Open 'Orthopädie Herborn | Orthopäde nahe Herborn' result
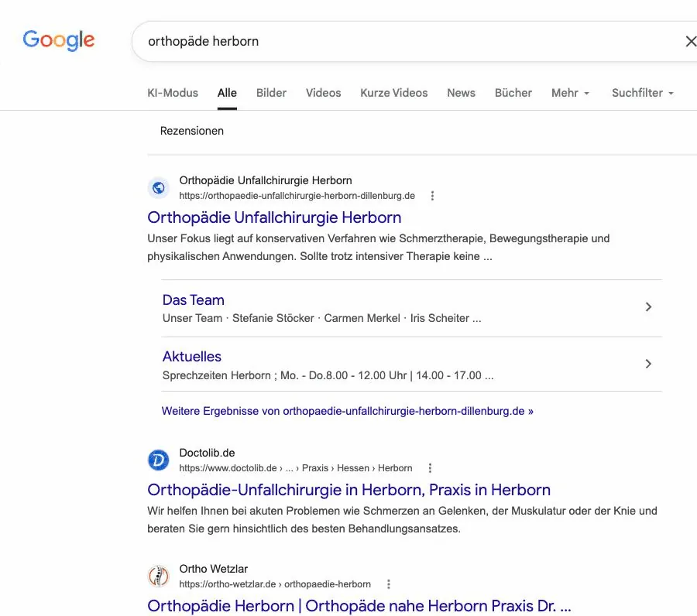The image size is (697, 616). coord(359,606)
